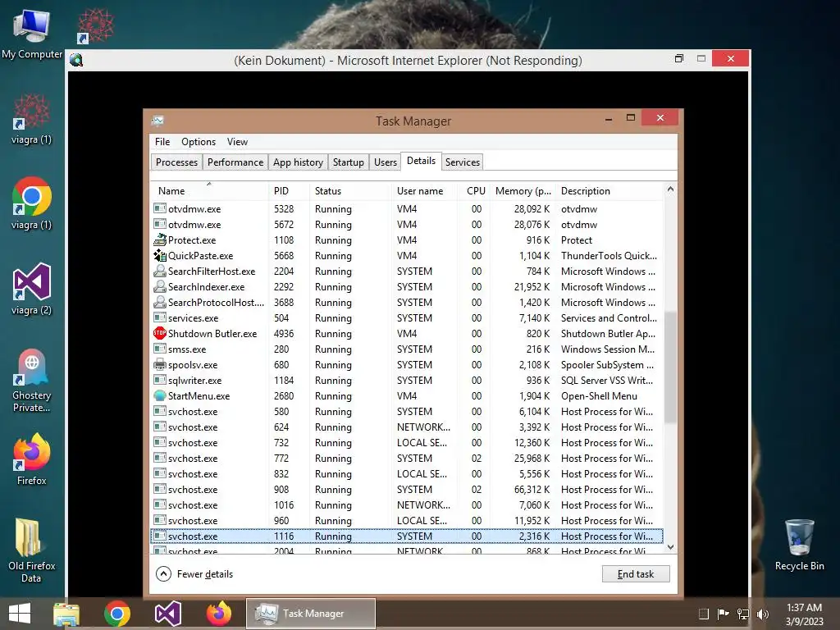Launch Ghostery Private browser shortcut

[32, 381]
